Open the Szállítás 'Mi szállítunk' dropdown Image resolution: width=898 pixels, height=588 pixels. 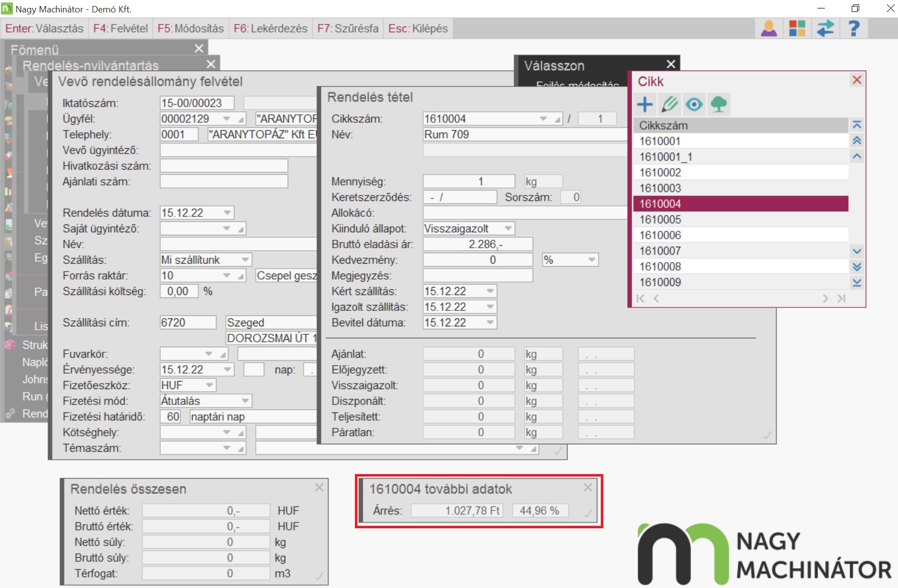[x=245, y=260]
